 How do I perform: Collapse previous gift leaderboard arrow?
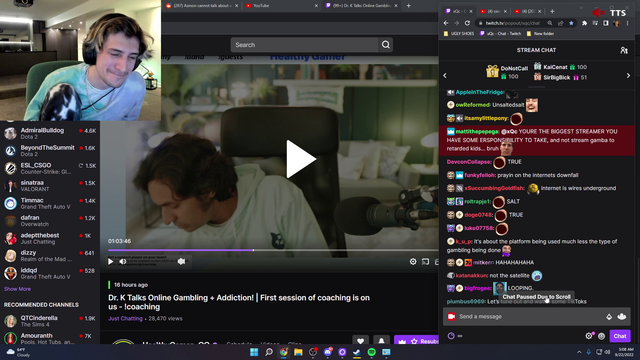(x=445, y=76)
